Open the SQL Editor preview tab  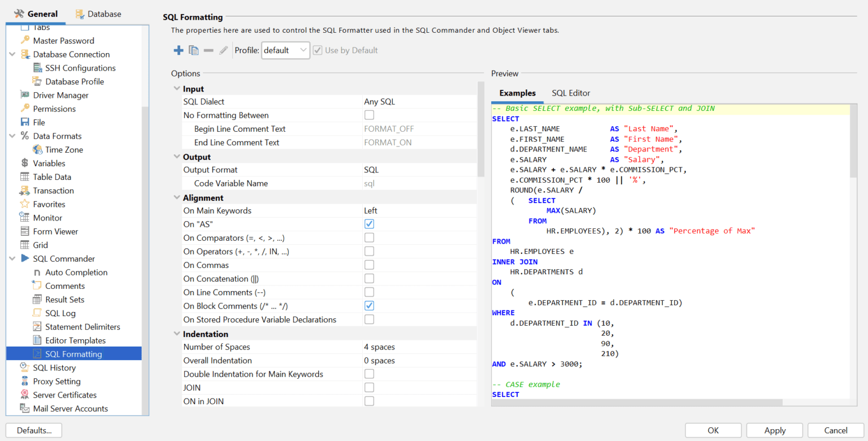point(570,93)
